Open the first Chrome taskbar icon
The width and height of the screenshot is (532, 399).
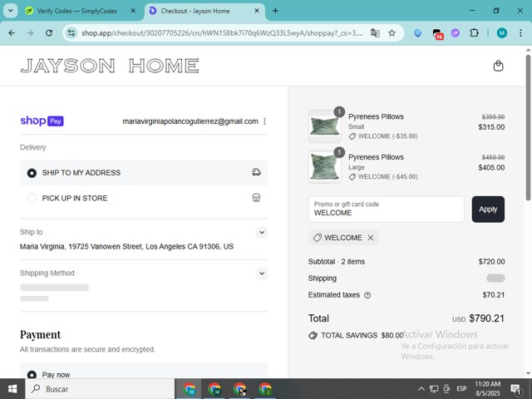(x=189, y=389)
